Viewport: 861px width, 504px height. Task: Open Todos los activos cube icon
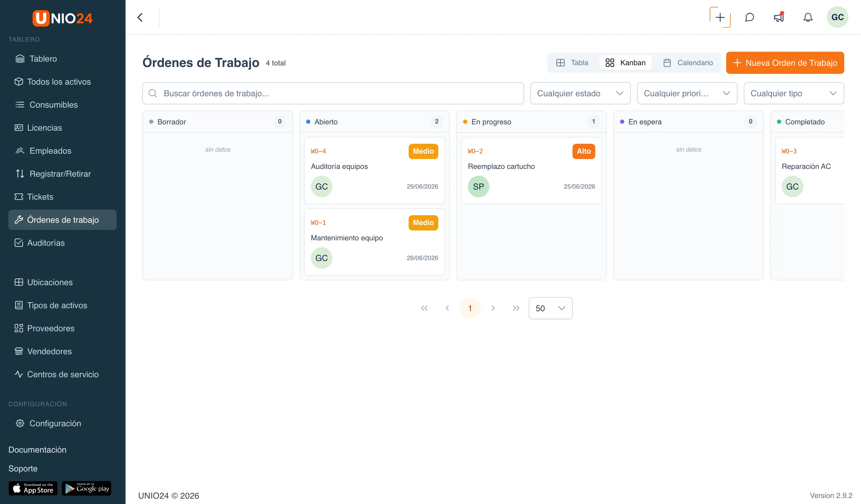pyautogui.click(x=19, y=82)
